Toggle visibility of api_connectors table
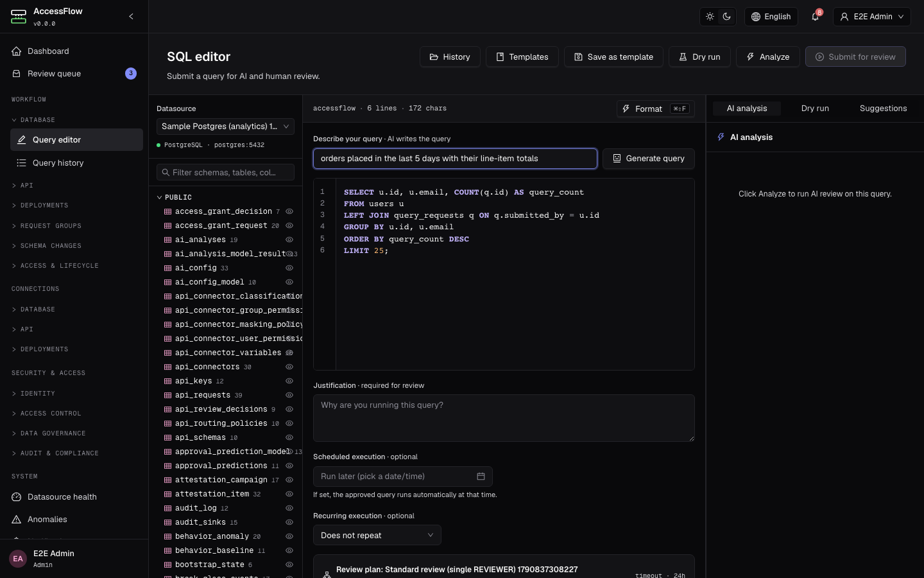 pos(289,367)
